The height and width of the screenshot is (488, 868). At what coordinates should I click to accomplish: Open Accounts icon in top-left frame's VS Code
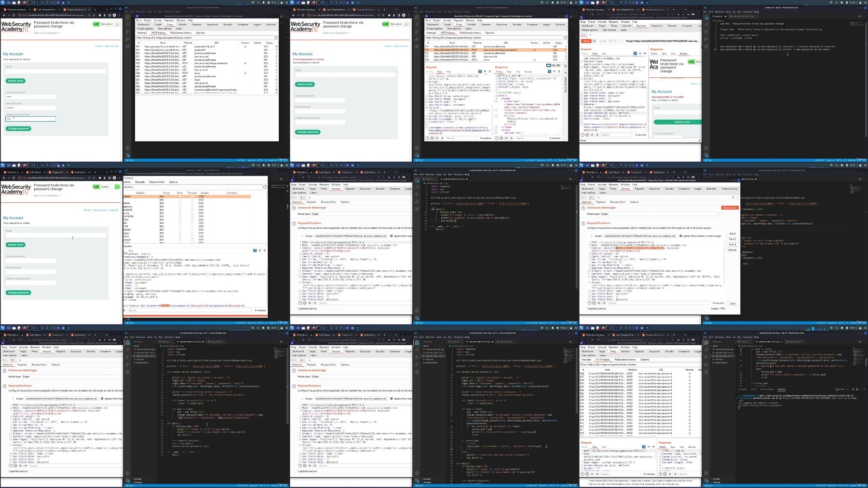[x=127, y=148]
